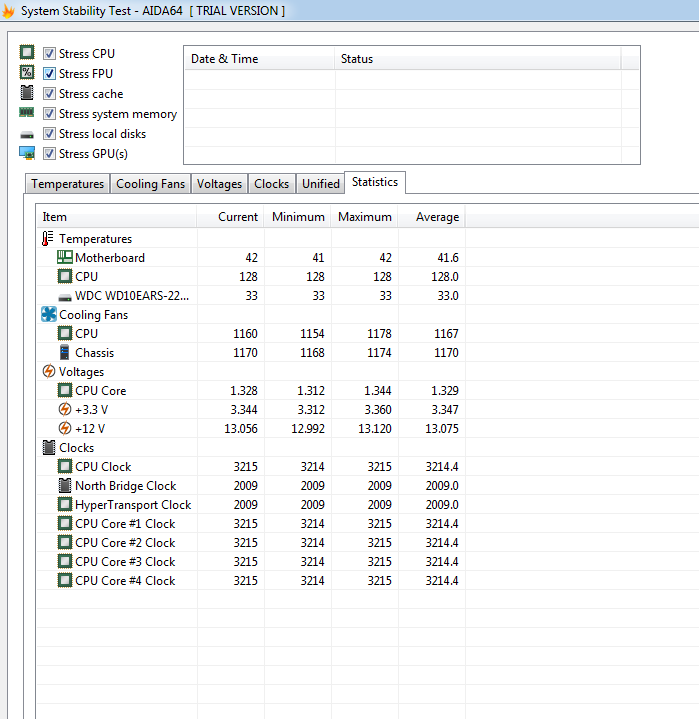This screenshot has width=699, height=719.
Task: Disable the Stress cache checkbox
Action: pos(50,94)
